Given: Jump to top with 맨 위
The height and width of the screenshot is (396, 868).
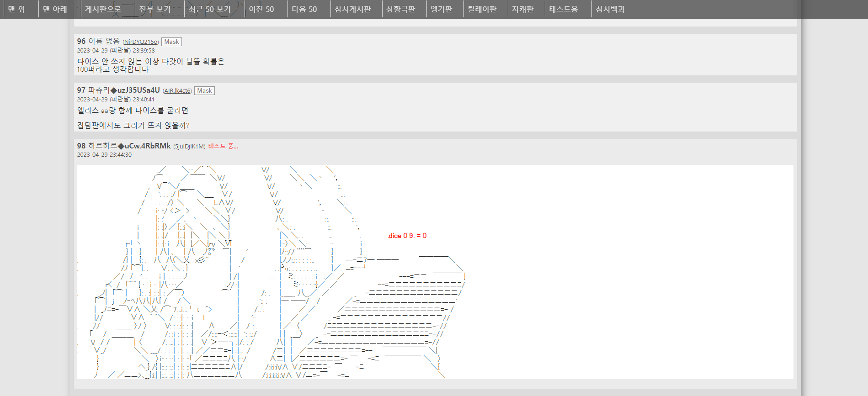Looking at the screenshot, I should tap(16, 9).
